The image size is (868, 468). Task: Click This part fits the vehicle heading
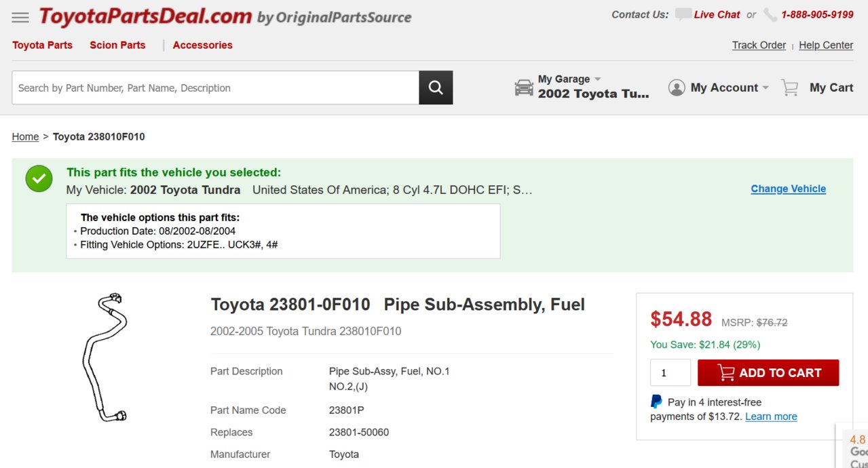174,172
